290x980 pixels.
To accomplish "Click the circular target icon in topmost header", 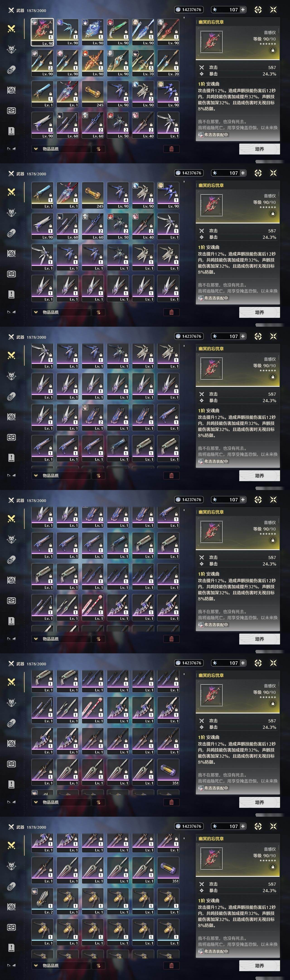I will (258, 10).
